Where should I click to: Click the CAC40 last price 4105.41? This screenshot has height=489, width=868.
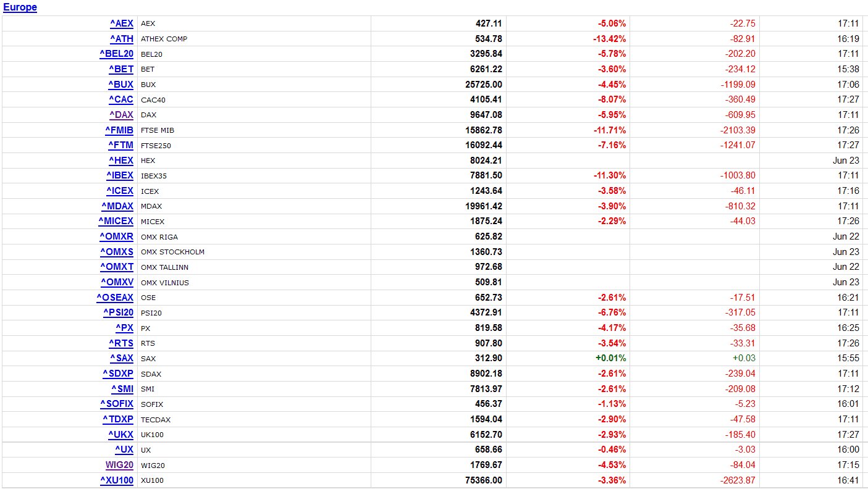[484, 99]
